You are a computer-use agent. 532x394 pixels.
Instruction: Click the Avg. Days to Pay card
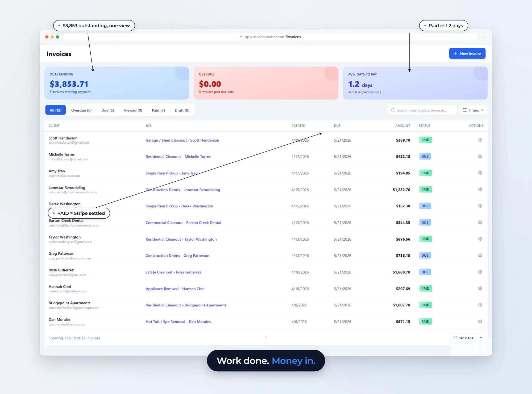click(415, 83)
